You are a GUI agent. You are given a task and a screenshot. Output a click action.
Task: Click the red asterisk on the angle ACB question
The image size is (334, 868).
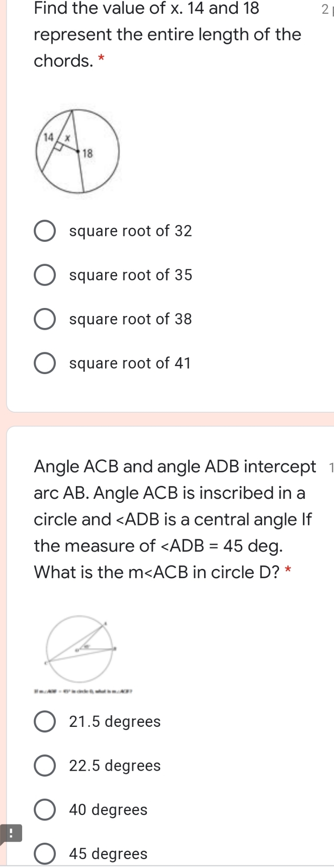coord(288,572)
